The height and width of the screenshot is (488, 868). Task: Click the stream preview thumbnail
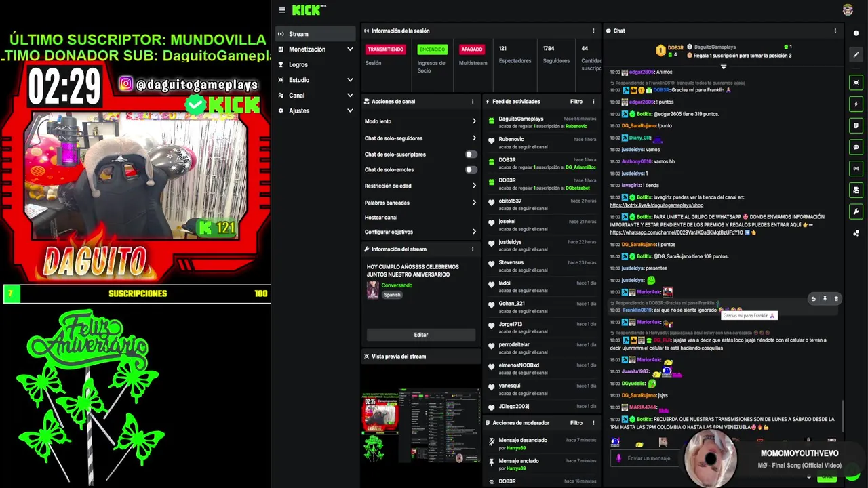click(420, 426)
